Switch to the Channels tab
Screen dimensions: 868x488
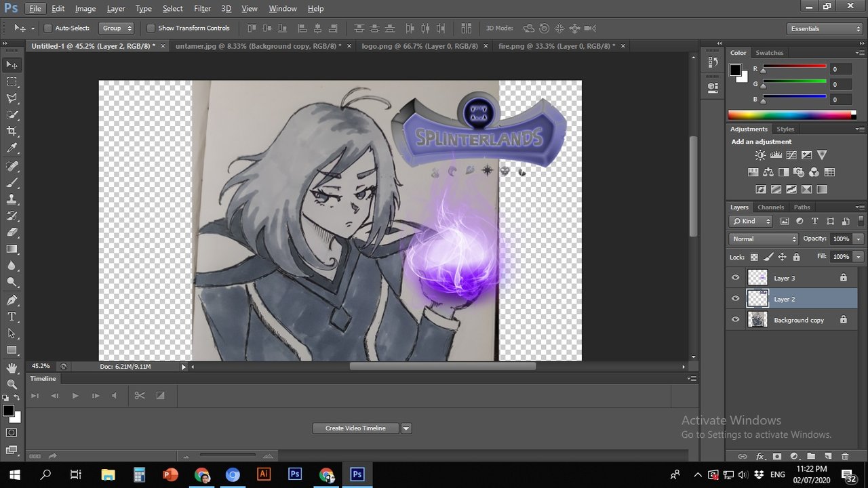coord(770,207)
